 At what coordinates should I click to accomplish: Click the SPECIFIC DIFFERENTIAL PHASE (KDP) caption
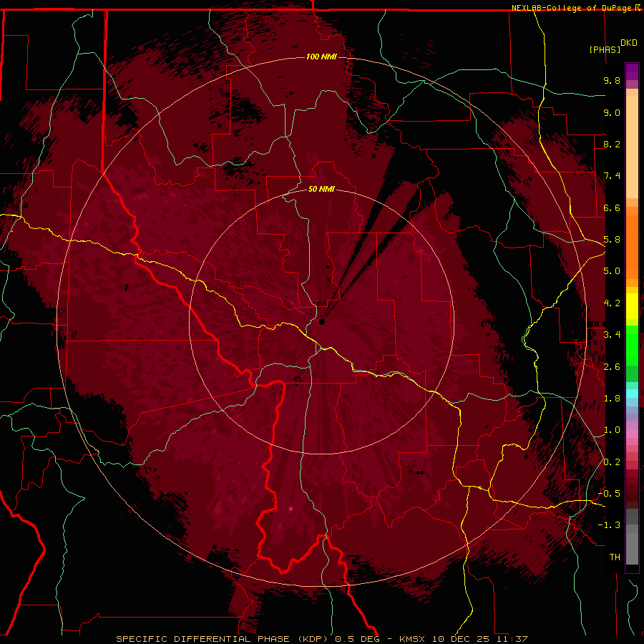(223, 639)
